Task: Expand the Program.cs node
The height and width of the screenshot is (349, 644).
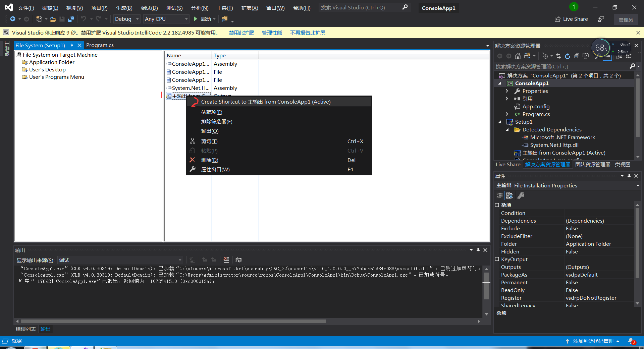Action: click(x=507, y=114)
